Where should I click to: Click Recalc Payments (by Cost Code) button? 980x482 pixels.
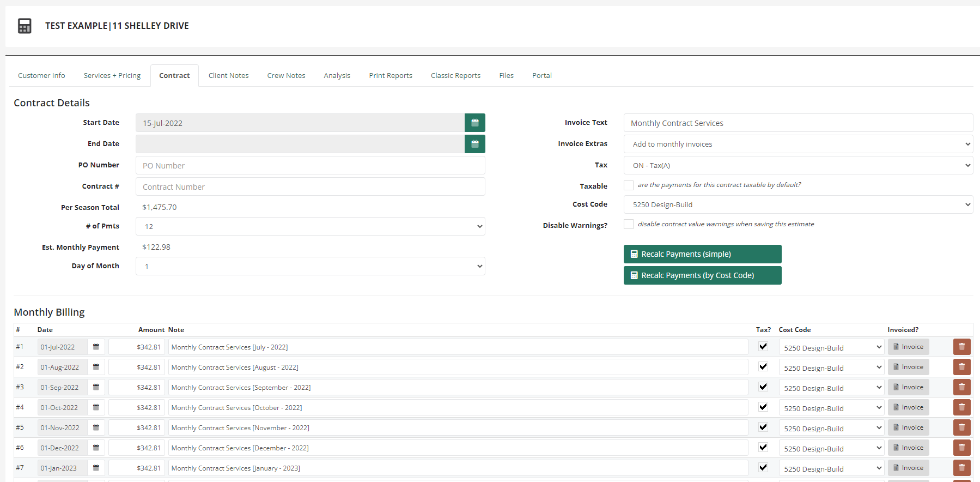[x=702, y=275]
